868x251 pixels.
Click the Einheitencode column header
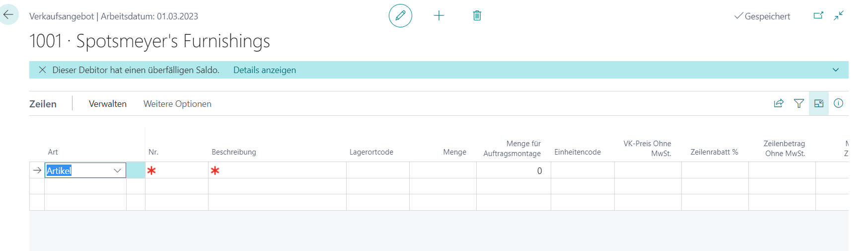point(578,152)
